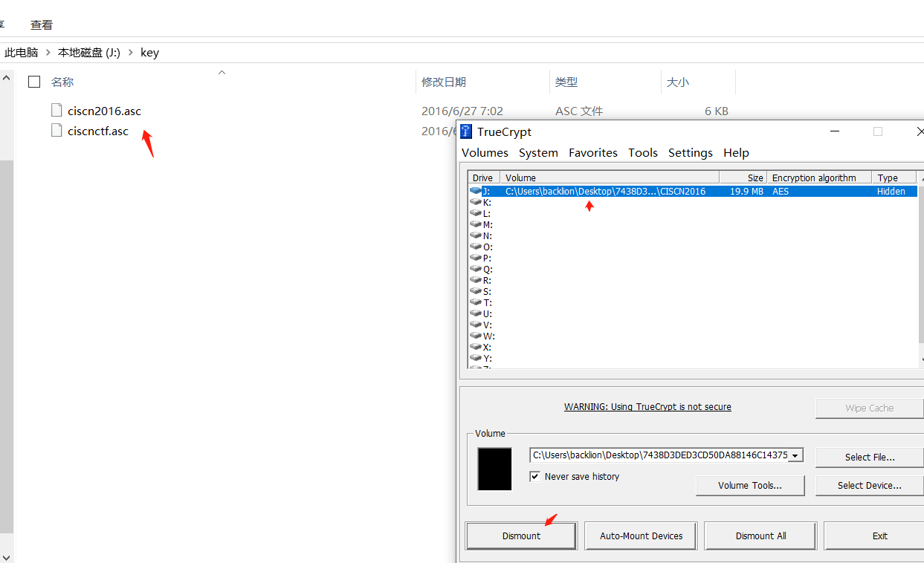Expand the chevron after 本地磁盘 (J:) in breadcrumb
924x563 pixels.
pos(131,52)
